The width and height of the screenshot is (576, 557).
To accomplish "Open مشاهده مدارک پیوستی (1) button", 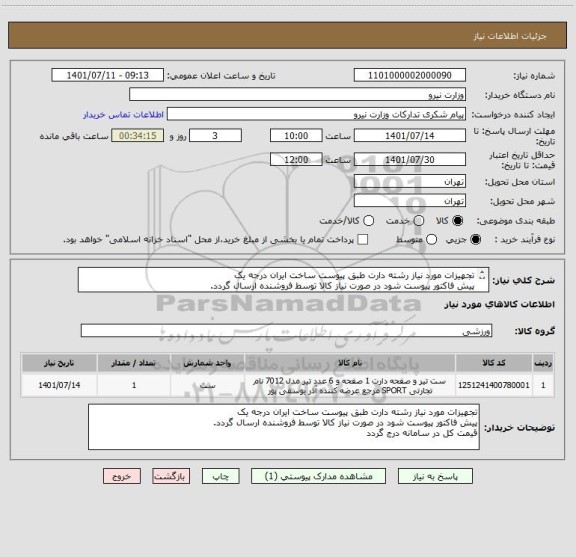I will tap(318, 476).
